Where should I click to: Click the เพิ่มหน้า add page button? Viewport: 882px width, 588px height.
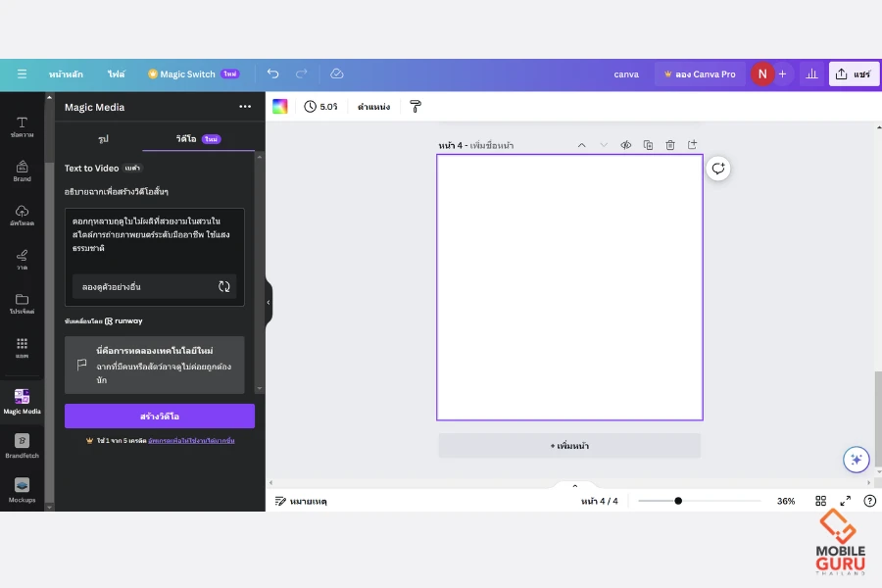569,446
